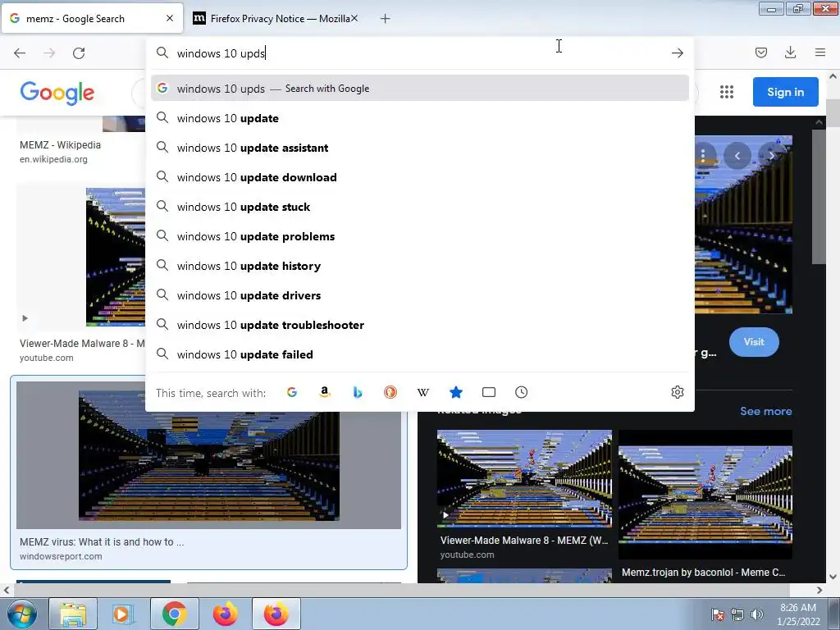
Task: Choose suggestion 'windows 10 update troubleshooter'
Action: tap(420, 325)
